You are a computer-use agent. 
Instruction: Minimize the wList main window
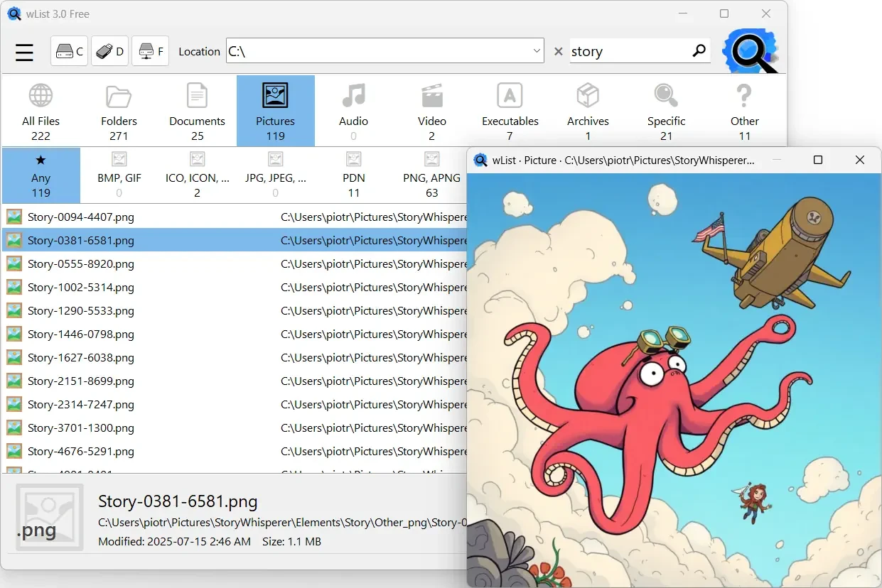pyautogui.click(x=682, y=13)
